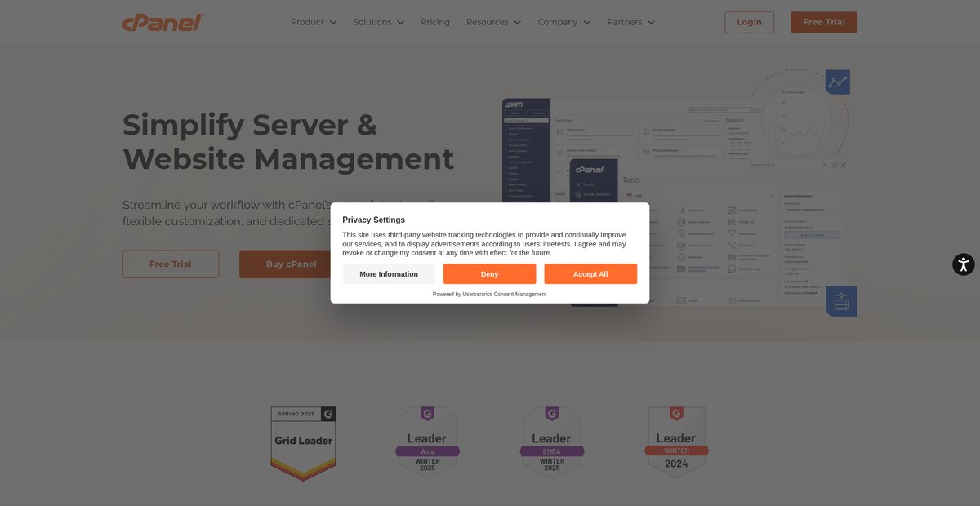980x506 pixels.
Task: Expand the Product dropdown chevron
Action: click(x=332, y=22)
